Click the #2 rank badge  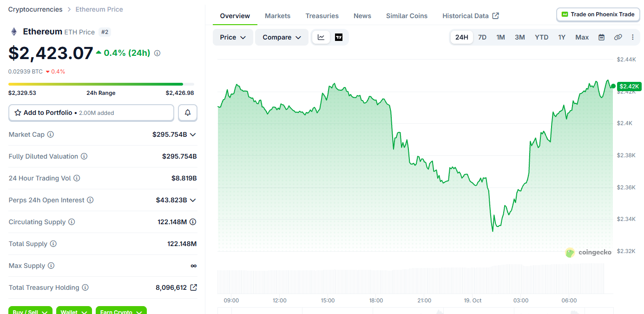click(105, 32)
